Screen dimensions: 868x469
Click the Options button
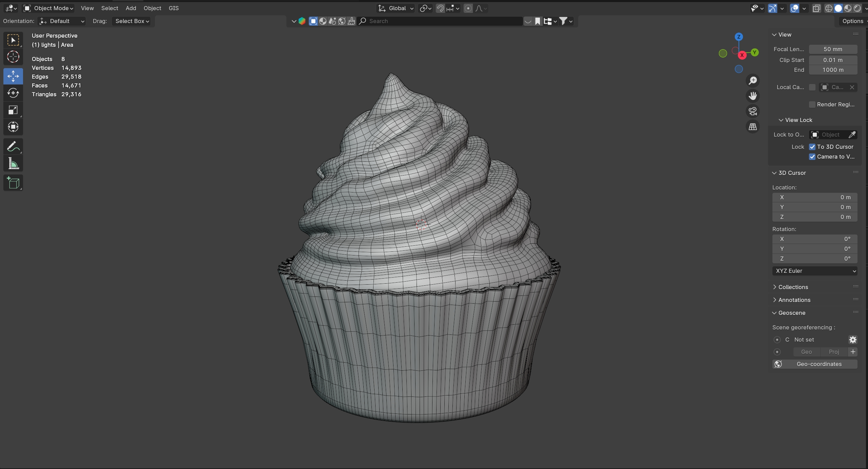(x=852, y=21)
